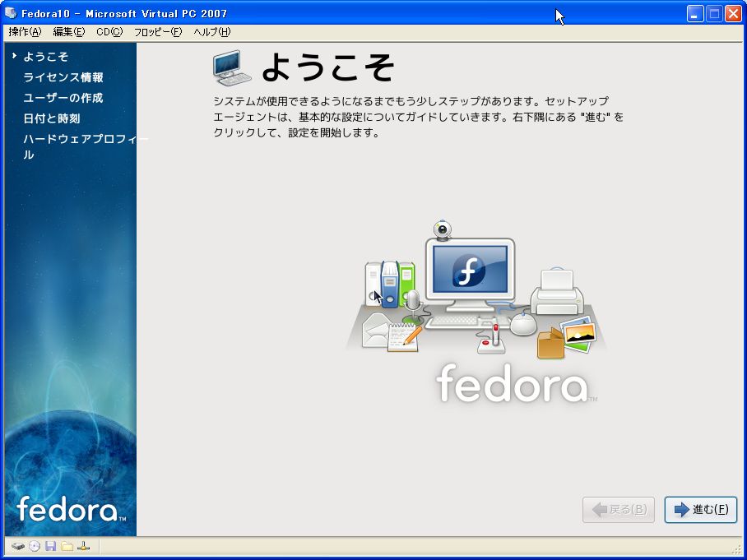The height and width of the screenshot is (560, 747).
Task: Open the CD(C) menu
Action: 109,32
